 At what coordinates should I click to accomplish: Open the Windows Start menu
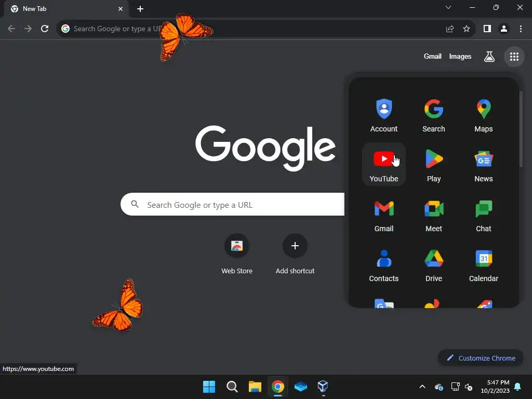[209, 387]
